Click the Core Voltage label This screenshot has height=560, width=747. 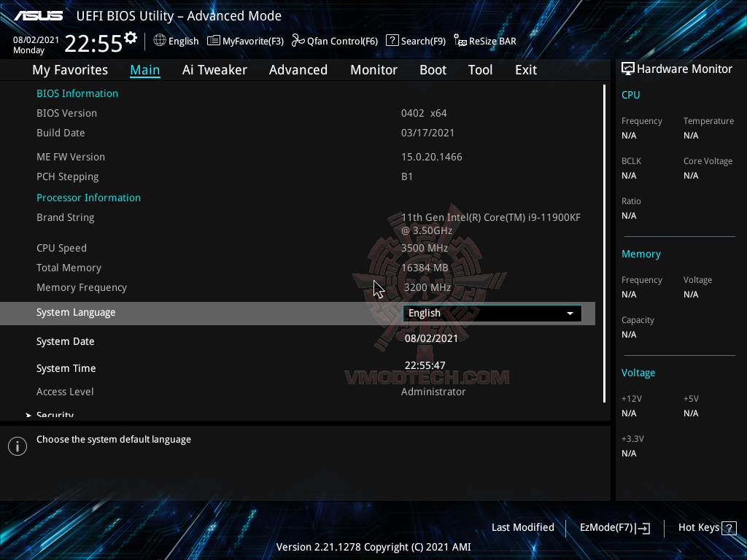[708, 161]
